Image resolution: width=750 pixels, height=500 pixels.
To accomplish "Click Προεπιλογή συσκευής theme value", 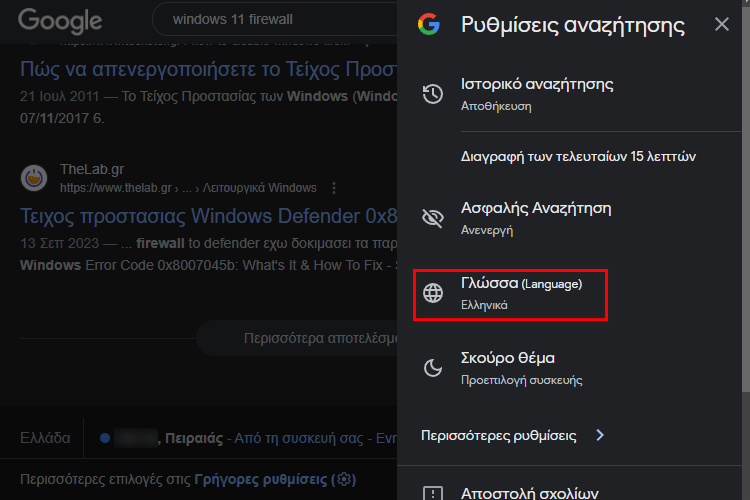I will pyautogui.click(x=521, y=380).
